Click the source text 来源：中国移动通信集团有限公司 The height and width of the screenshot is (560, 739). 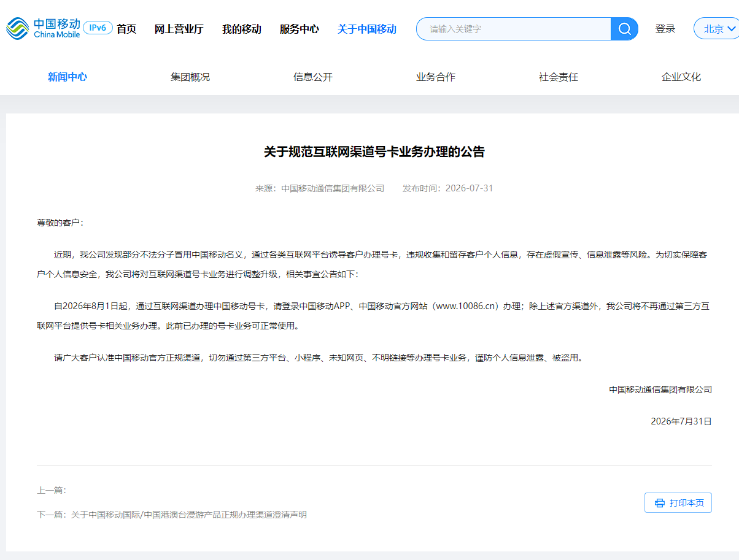point(320,188)
